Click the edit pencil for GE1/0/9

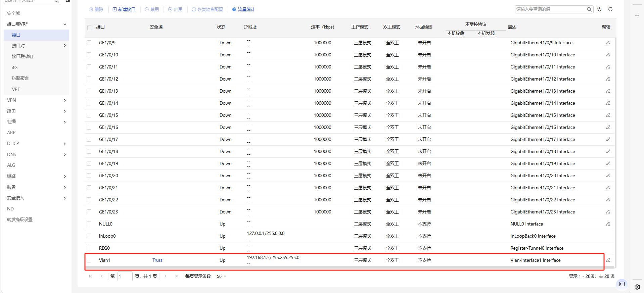[x=608, y=43]
